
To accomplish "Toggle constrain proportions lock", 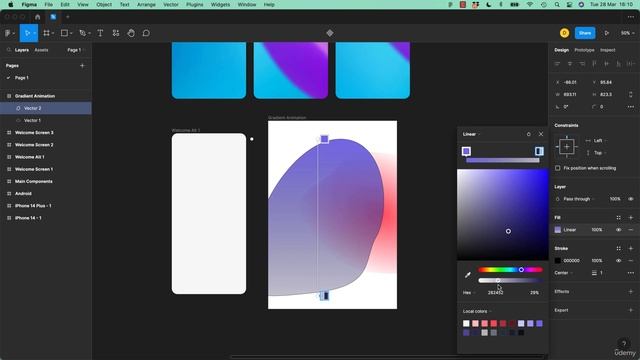I will (631, 94).
